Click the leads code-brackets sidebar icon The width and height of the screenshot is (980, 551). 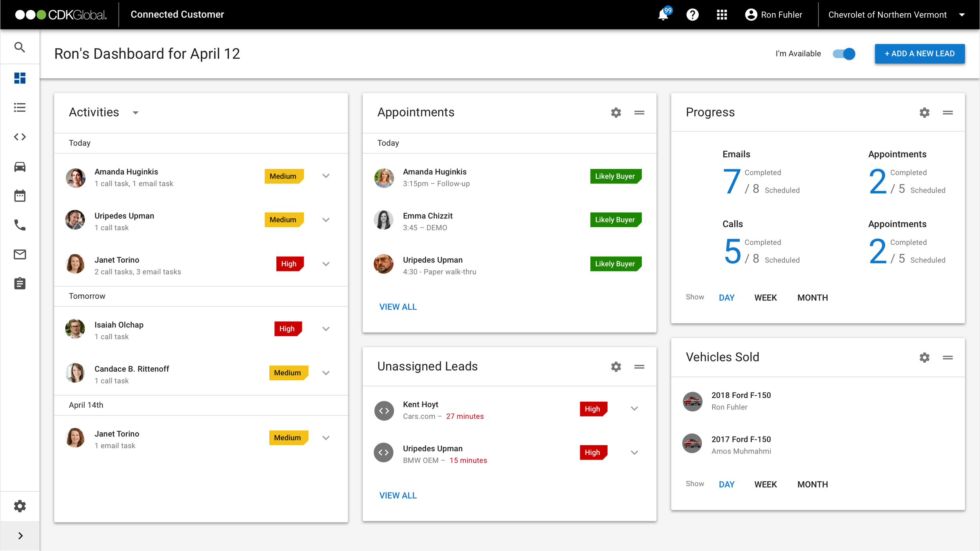coord(20,137)
